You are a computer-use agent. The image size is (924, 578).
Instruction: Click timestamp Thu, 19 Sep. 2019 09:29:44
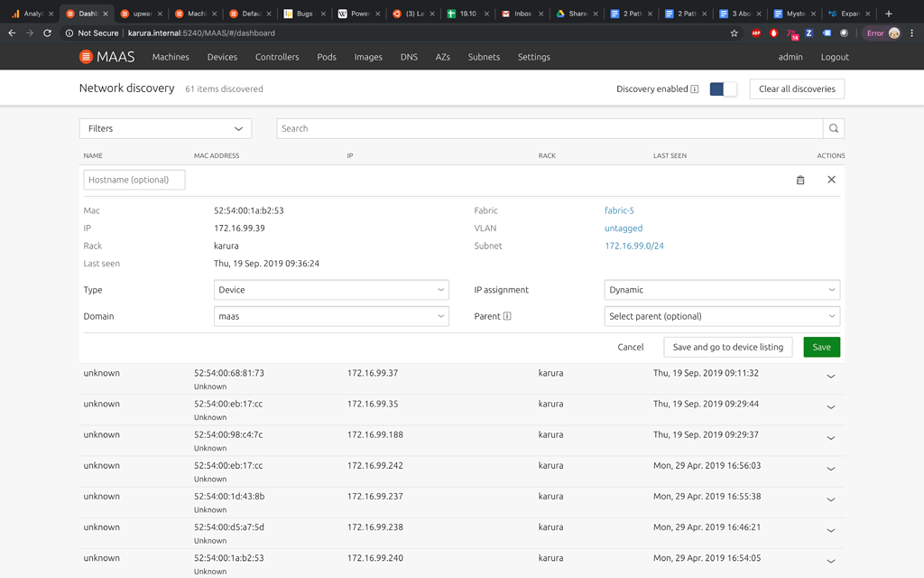point(706,404)
